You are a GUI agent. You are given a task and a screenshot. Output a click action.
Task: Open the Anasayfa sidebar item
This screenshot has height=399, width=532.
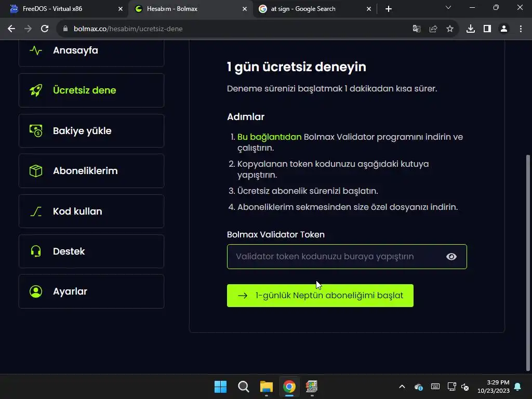tap(91, 51)
